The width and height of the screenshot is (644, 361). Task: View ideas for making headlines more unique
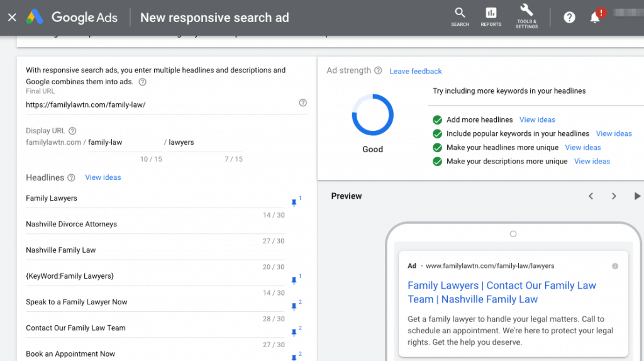583,147
